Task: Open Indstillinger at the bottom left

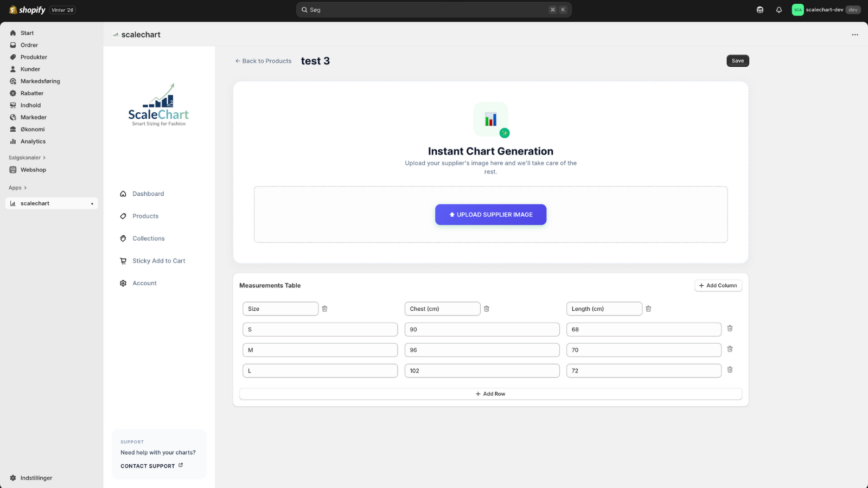Action: [36, 478]
